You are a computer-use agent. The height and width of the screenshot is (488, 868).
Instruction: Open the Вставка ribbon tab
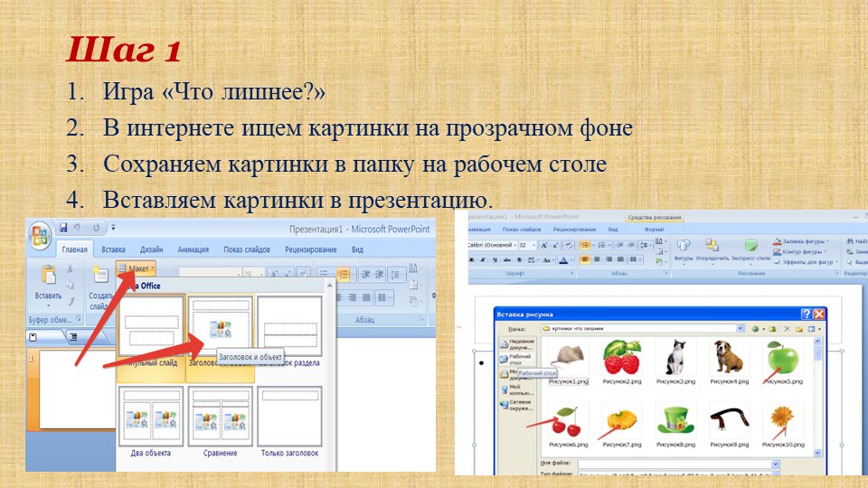tap(113, 249)
